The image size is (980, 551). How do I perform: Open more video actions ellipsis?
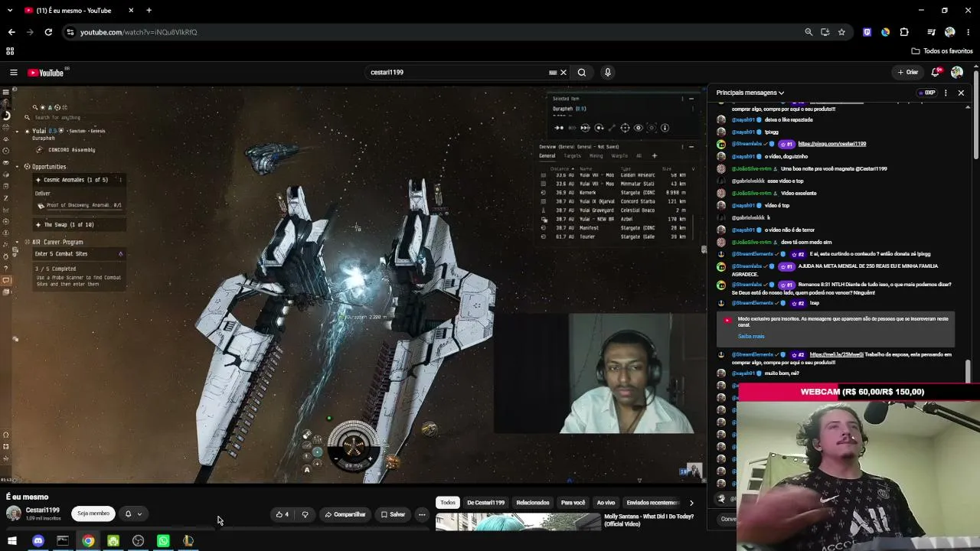tap(422, 514)
